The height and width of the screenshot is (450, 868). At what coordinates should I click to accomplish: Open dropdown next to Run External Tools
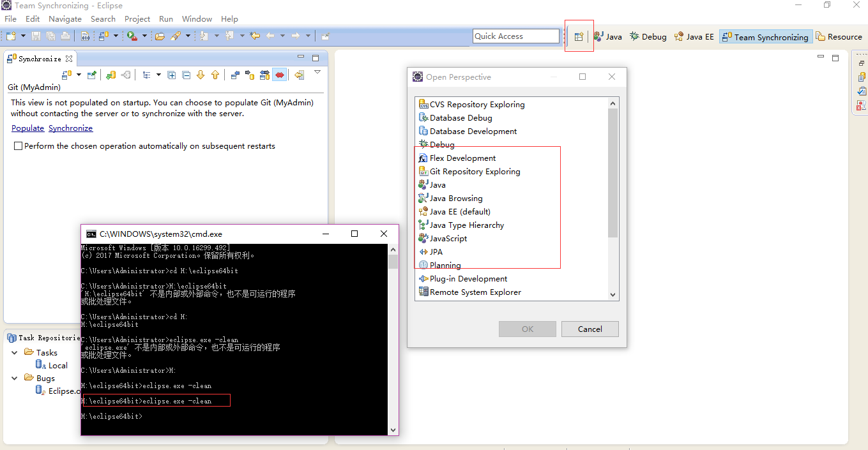[144, 36]
